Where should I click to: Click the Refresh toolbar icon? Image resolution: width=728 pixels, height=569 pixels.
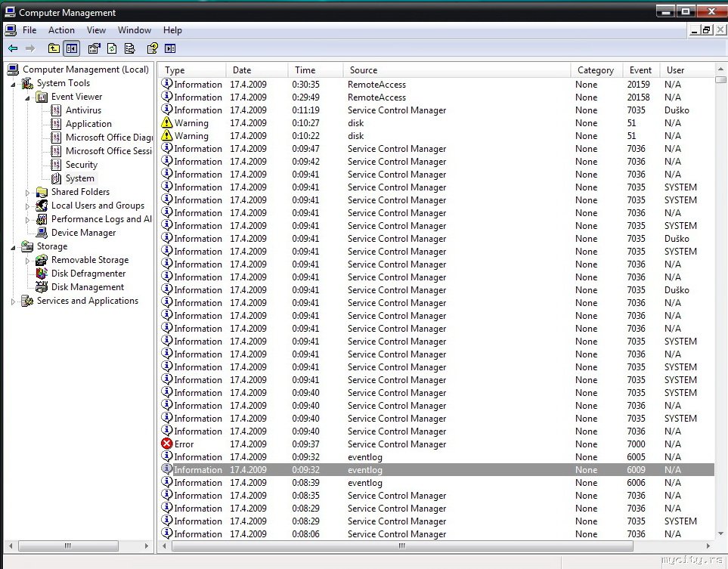[112, 48]
